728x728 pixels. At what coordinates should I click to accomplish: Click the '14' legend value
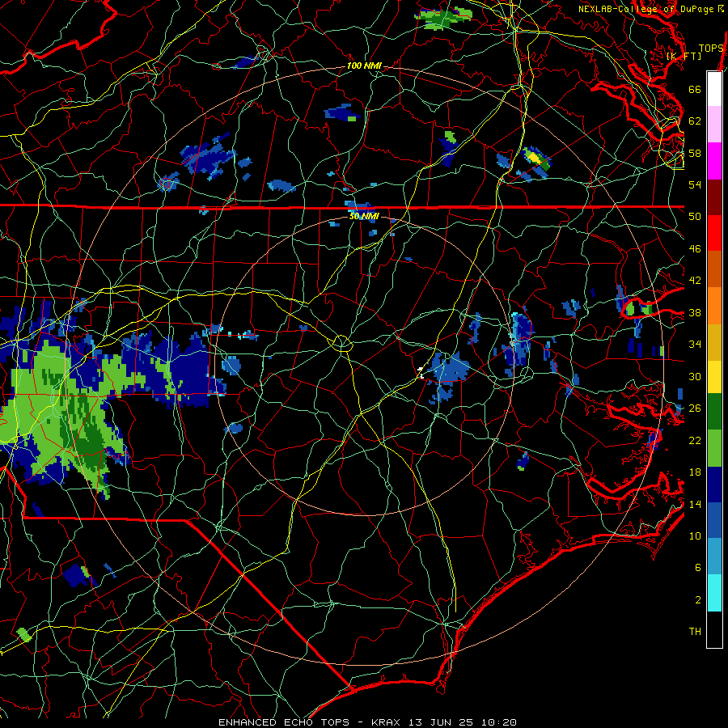pos(695,504)
